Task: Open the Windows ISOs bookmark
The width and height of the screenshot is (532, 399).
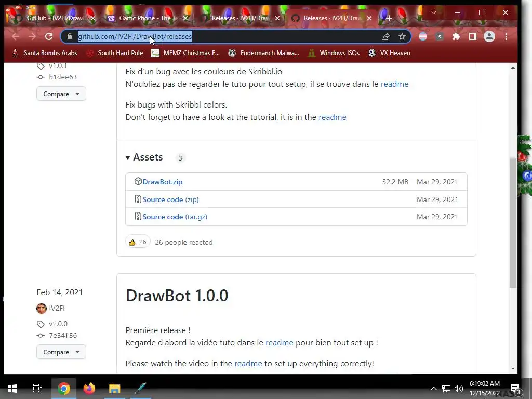Action: 334,53
